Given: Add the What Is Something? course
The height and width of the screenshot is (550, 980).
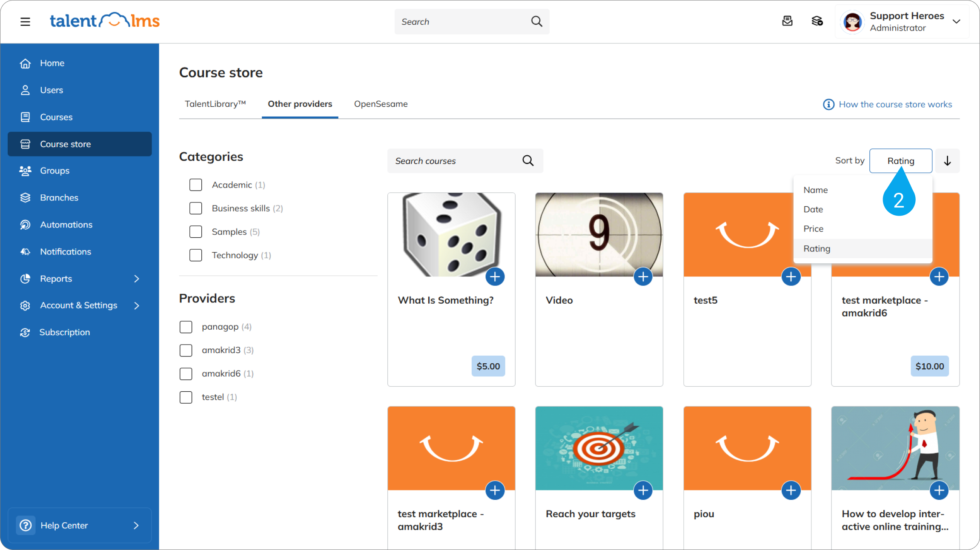Looking at the screenshot, I should (x=495, y=277).
